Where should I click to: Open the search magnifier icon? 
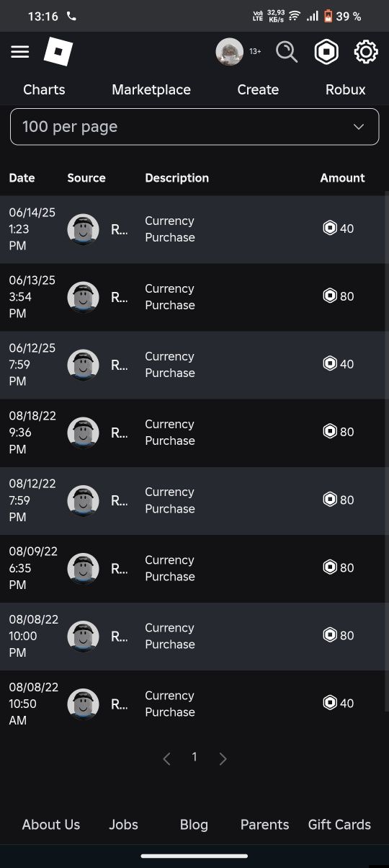pos(287,52)
